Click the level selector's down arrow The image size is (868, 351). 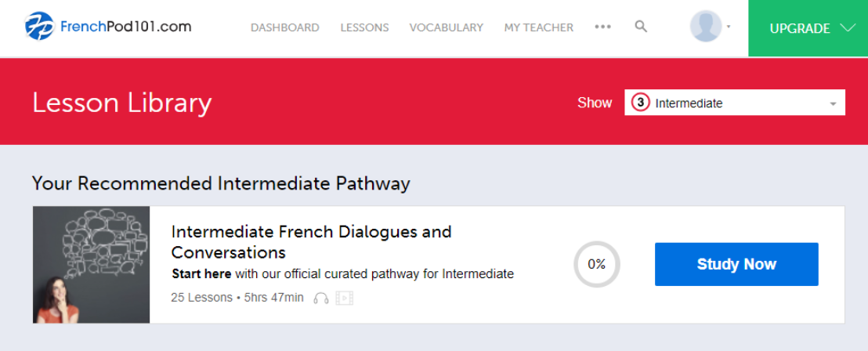coord(833,103)
